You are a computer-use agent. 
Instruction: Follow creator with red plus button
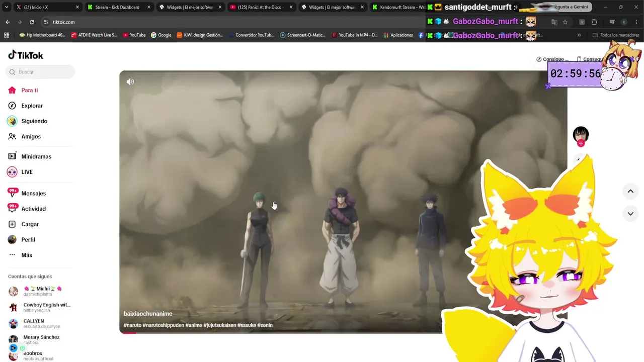581,143
